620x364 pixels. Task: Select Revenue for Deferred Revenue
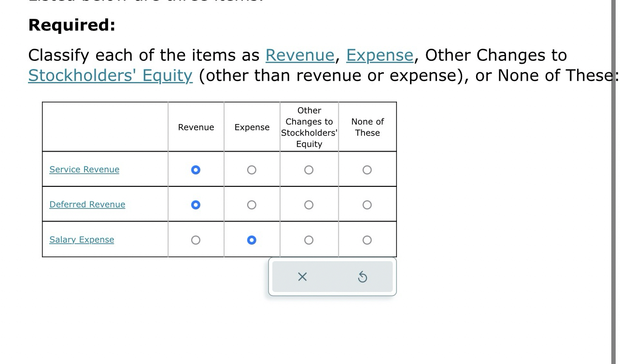196,205
